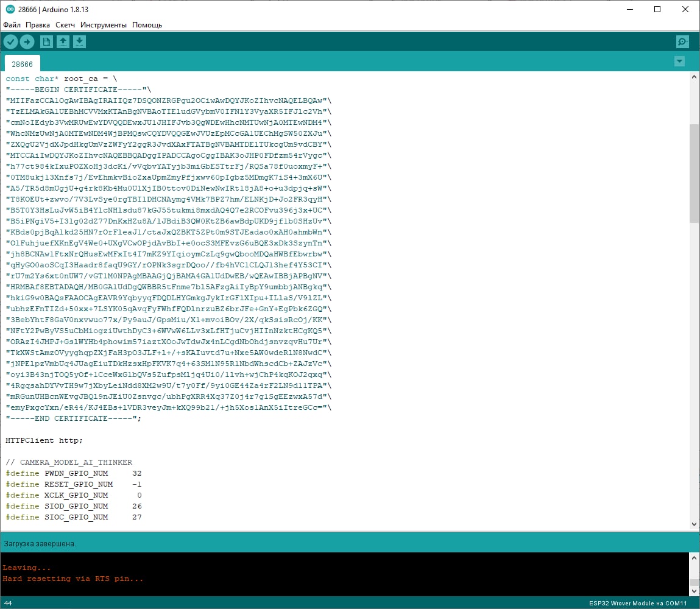
Task: Click the 'Leaving...' console output line
Action: [27, 568]
